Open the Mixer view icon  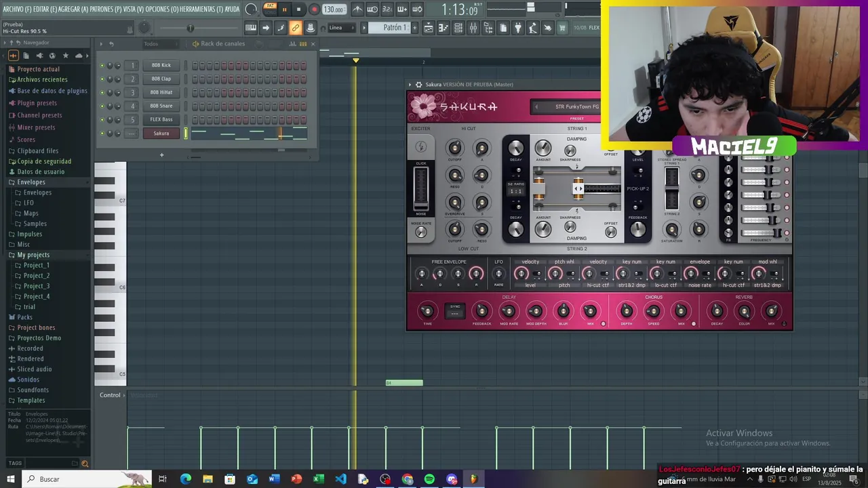pyautogui.click(x=473, y=28)
